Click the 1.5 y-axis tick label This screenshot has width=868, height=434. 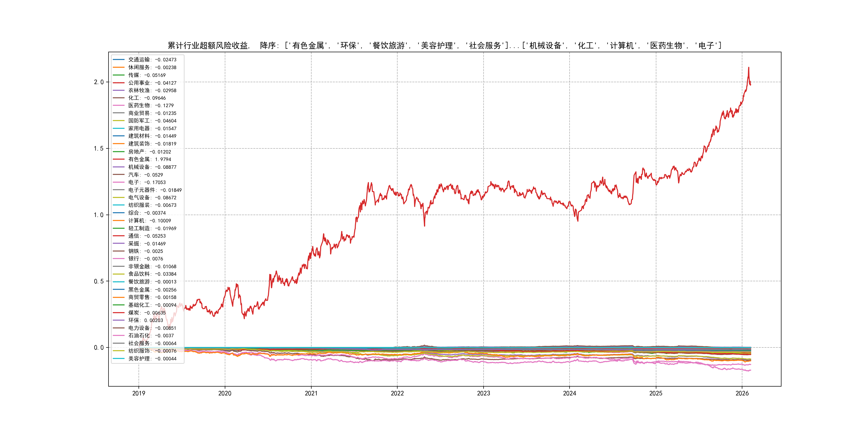pos(99,148)
